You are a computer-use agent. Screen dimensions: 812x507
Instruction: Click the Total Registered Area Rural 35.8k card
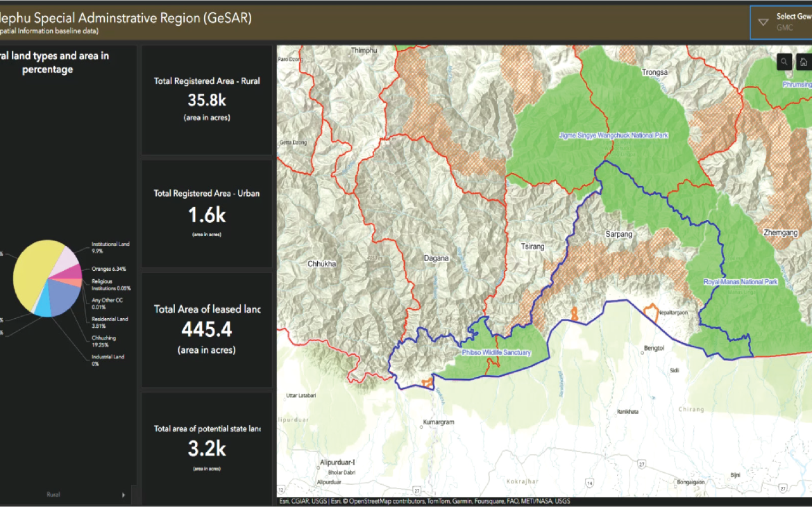(x=207, y=100)
